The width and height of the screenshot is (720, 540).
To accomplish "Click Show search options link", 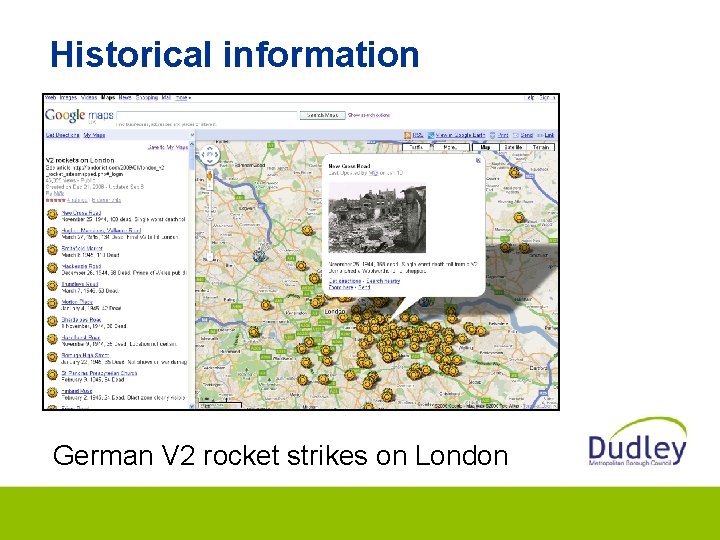I will [369, 115].
